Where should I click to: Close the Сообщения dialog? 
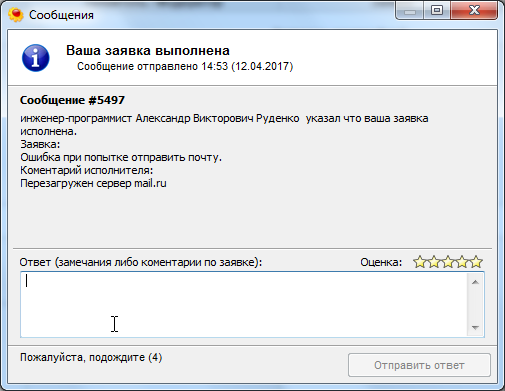[474, 10]
